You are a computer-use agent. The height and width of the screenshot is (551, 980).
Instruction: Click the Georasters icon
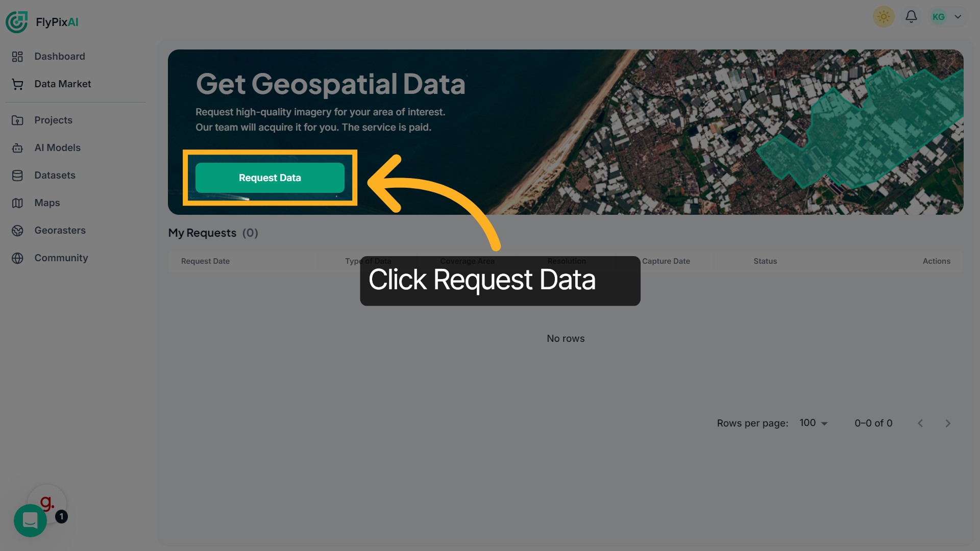[x=17, y=231]
